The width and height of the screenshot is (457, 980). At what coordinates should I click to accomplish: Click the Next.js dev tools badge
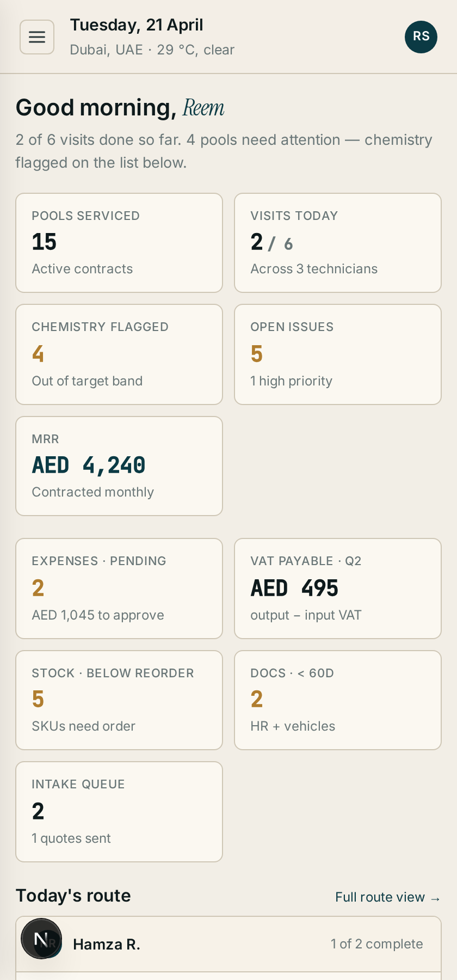click(x=41, y=939)
